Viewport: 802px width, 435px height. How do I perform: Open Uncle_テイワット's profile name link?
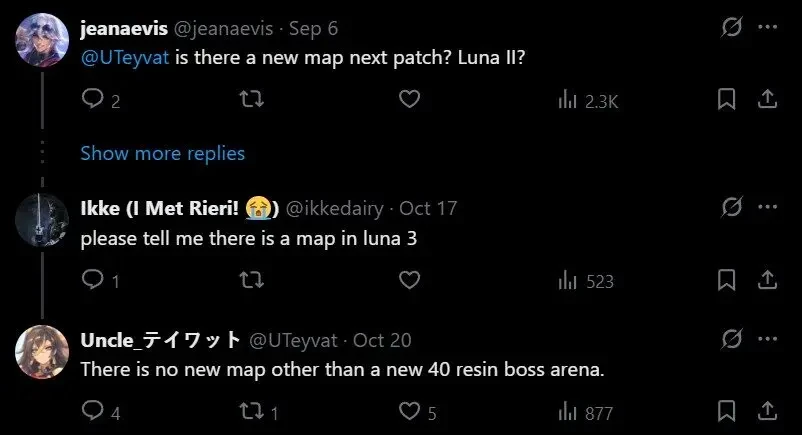(x=160, y=340)
